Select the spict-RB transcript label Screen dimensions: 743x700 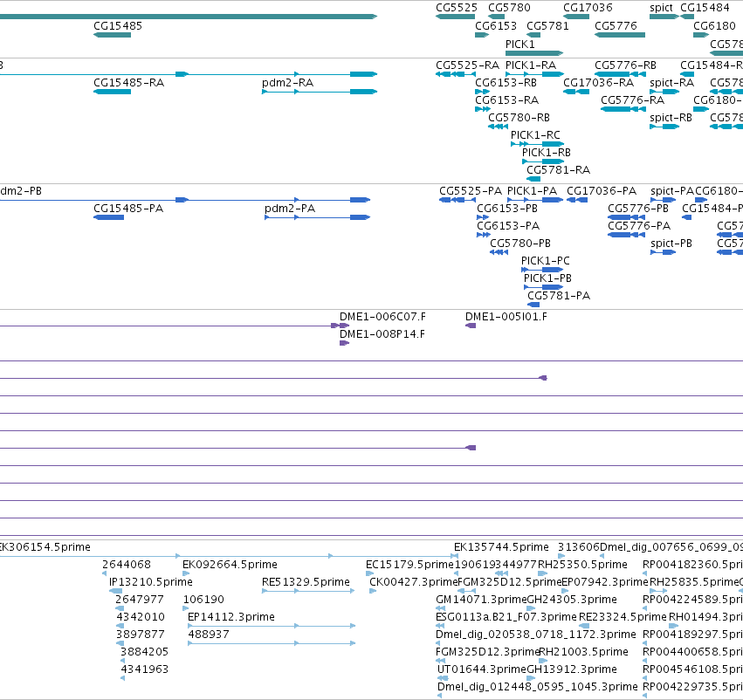pyautogui.click(x=671, y=118)
